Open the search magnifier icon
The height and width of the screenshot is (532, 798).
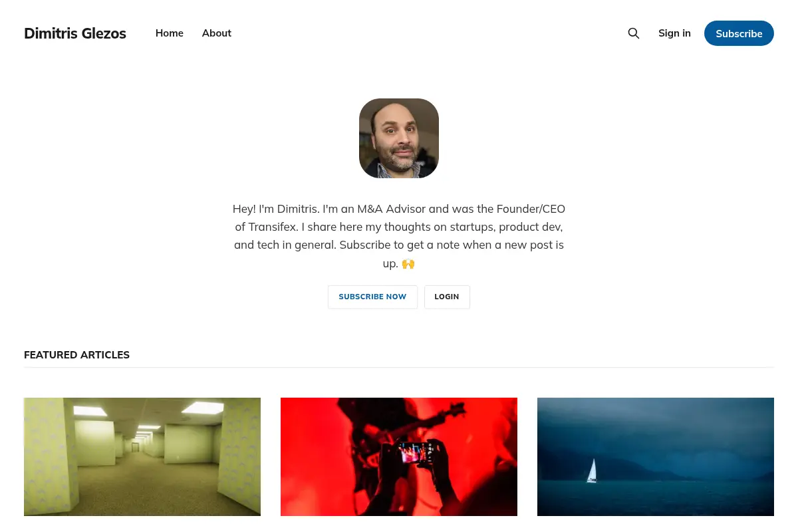click(634, 33)
